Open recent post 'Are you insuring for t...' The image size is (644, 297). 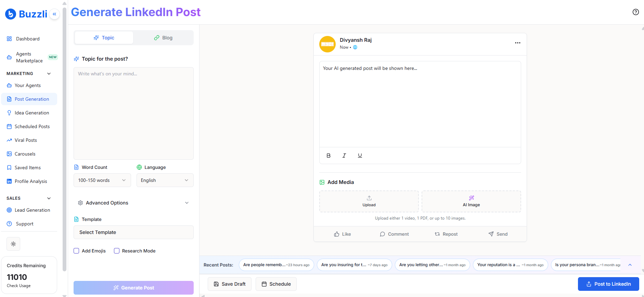click(355, 265)
